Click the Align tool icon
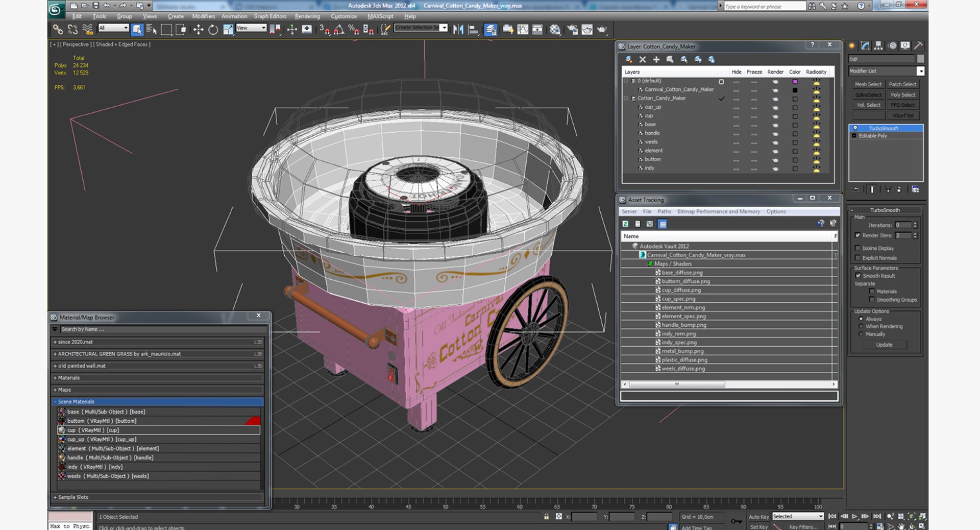 pyautogui.click(x=473, y=30)
